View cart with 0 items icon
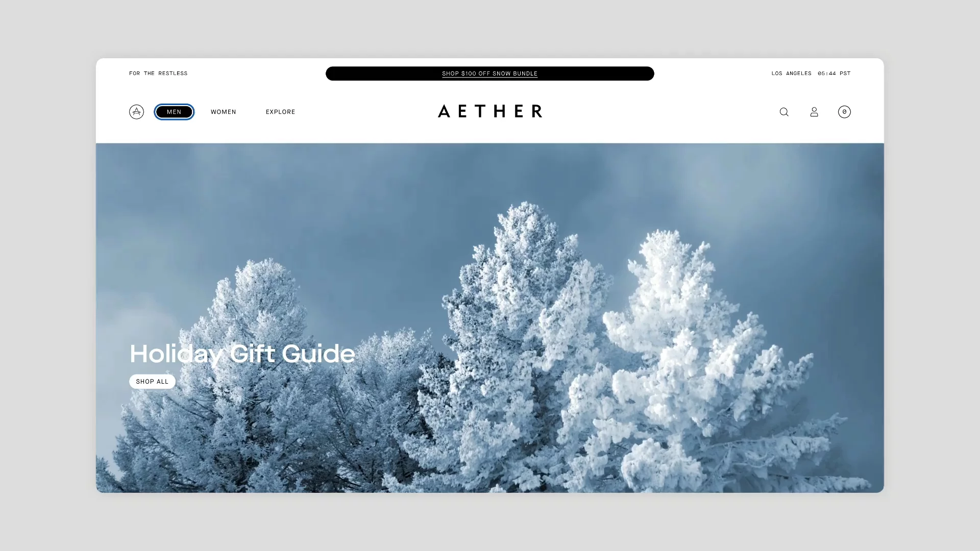This screenshot has width=980, height=551. (844, 111)
